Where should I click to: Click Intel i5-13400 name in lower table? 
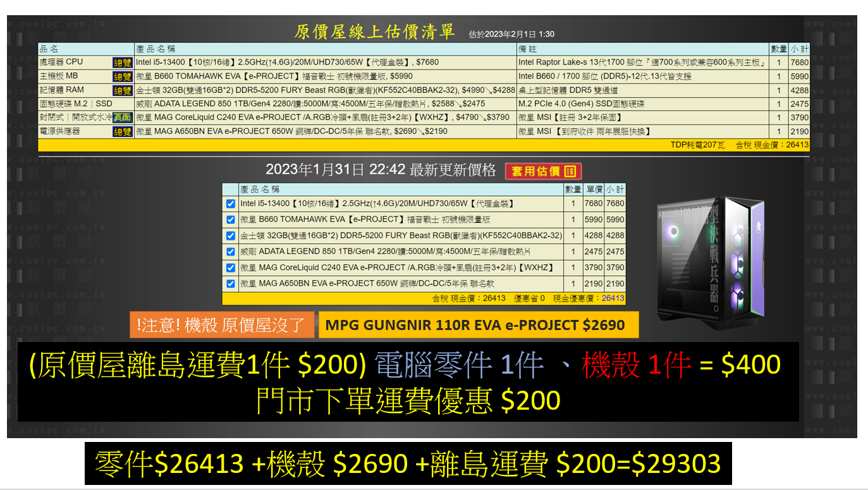coord(377,204)
